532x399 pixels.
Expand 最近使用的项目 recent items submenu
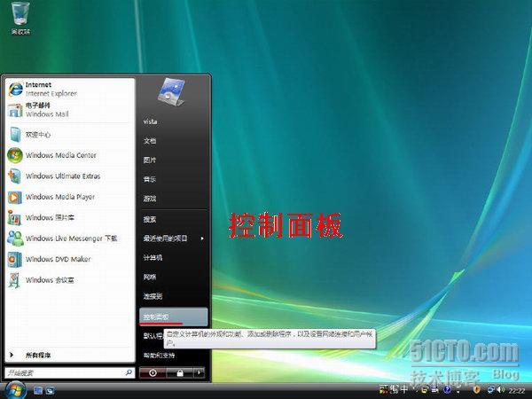pyautogui.click(x=173, y=239)
